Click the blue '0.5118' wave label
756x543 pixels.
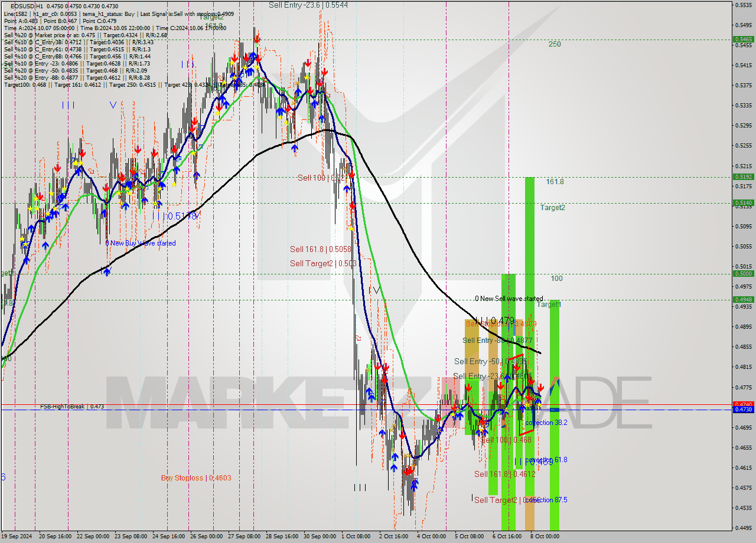tap(182, 217)
